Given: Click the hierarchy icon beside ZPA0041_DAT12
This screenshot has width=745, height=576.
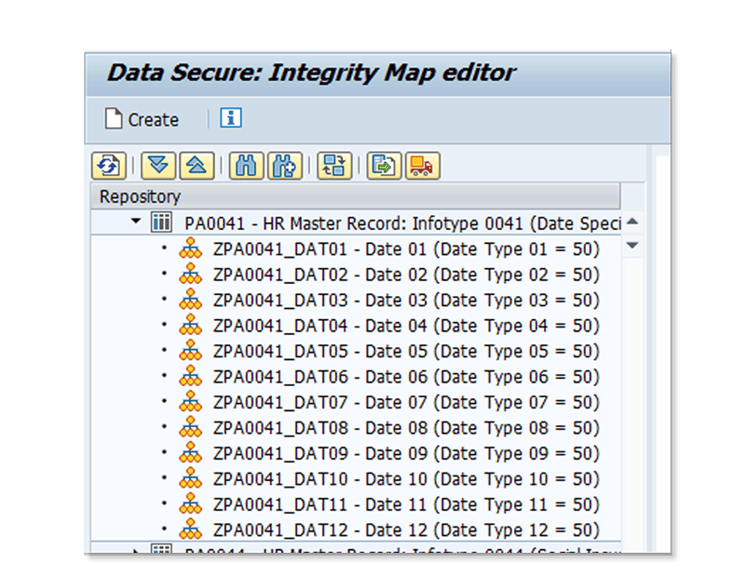Looking at the screenshot, I should coord(191,529).
